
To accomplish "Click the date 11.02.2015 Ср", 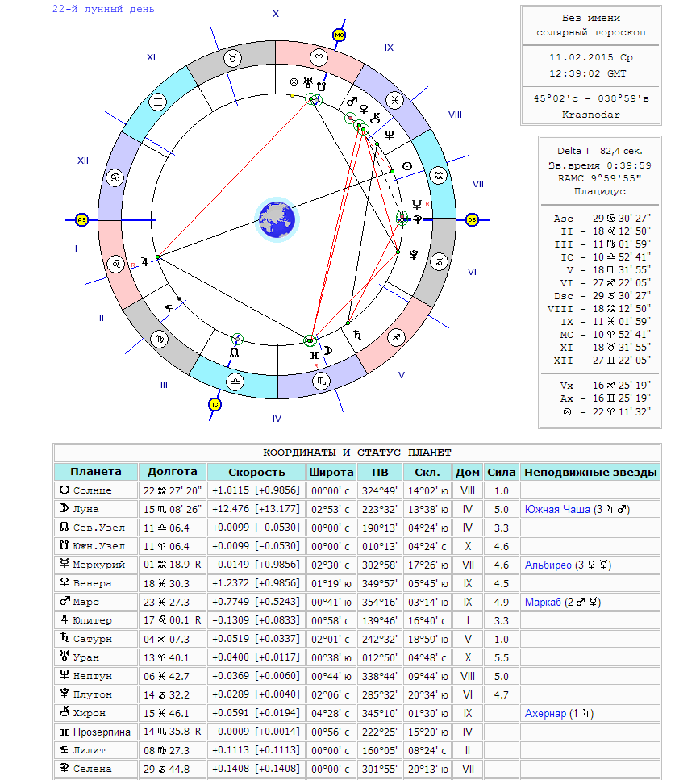I will click(x=590, y=57).
